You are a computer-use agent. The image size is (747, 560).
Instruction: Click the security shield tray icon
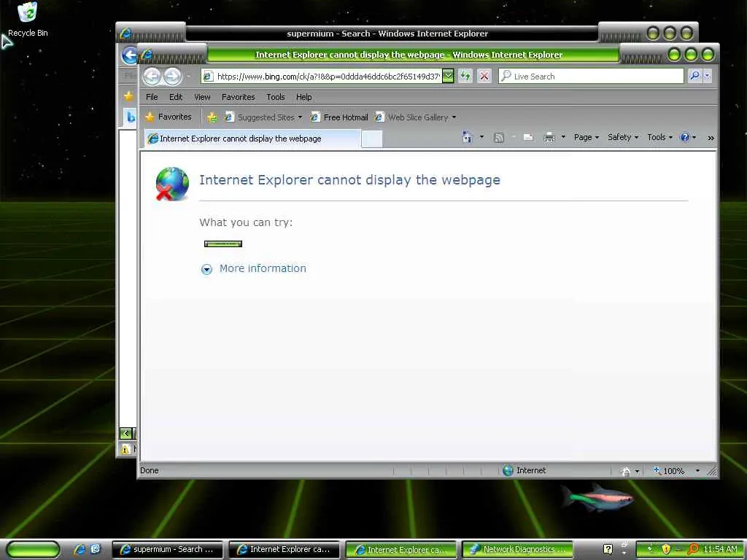click(666, 549)
